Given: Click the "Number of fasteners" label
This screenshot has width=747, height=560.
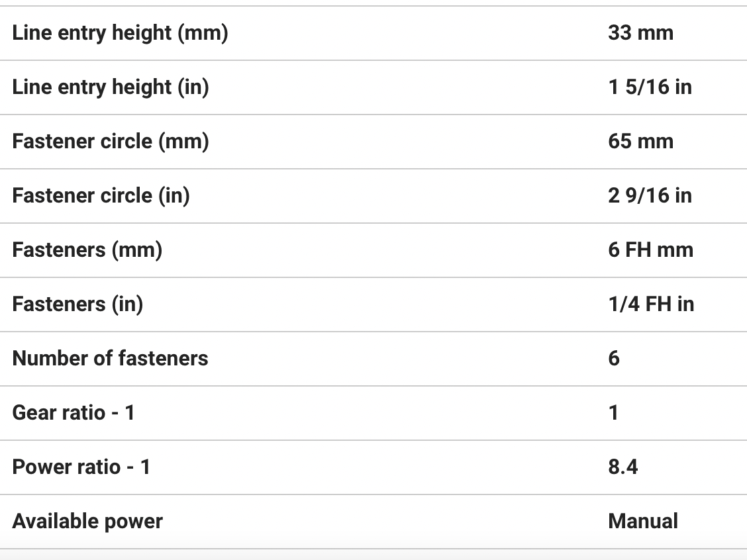Looking at the screenshot, I should [111, 358].
